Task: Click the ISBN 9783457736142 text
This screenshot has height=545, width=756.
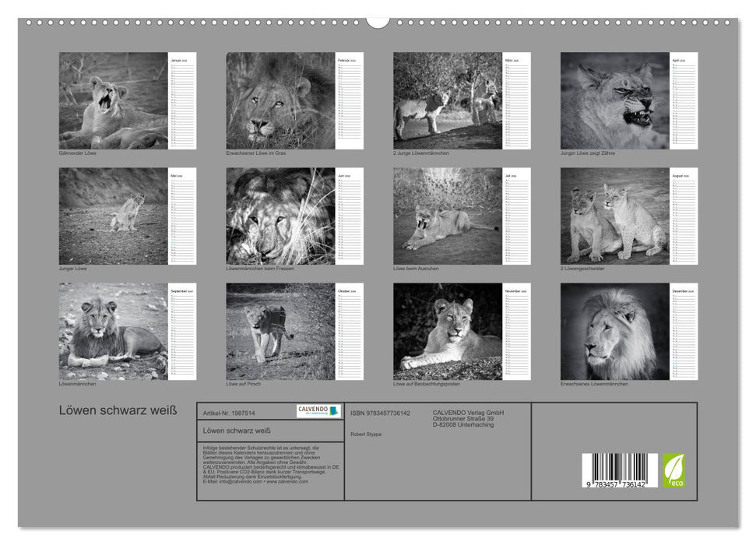Action: [380, 413]
